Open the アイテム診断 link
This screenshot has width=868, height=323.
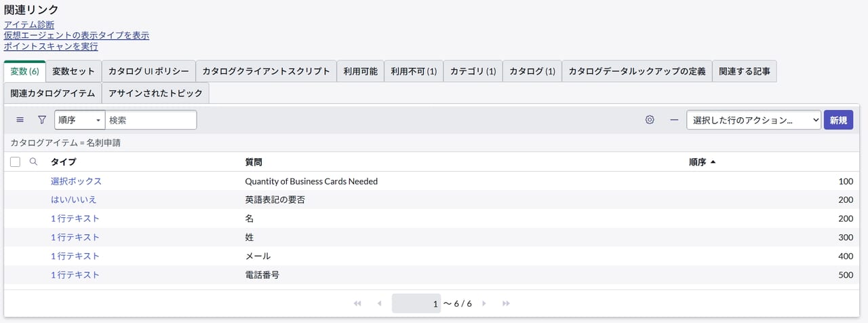pyautogui.click(x=29, y=25)
